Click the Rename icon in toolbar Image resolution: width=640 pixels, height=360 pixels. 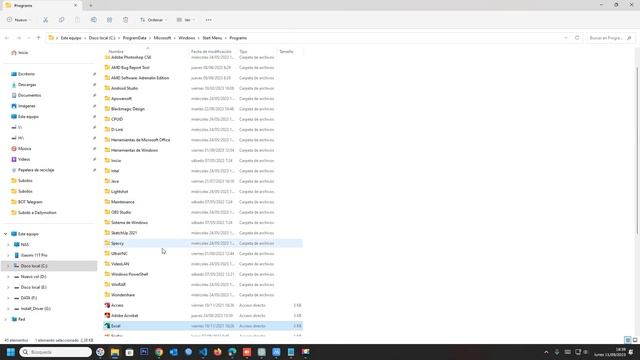click(93, 20)
